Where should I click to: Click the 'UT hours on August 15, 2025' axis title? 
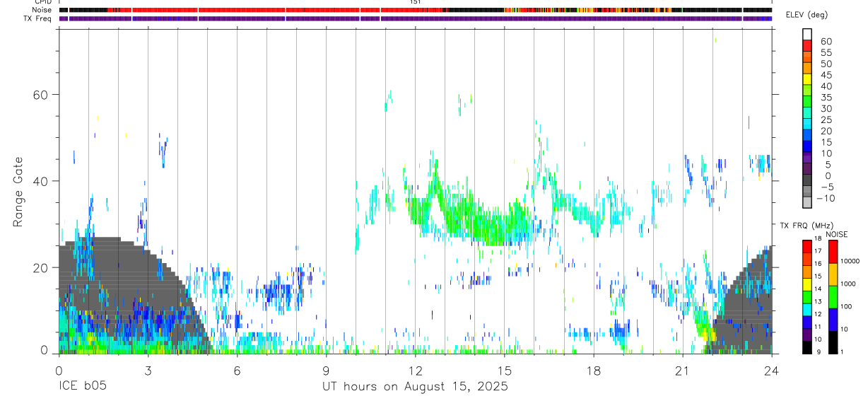[415, 387]
